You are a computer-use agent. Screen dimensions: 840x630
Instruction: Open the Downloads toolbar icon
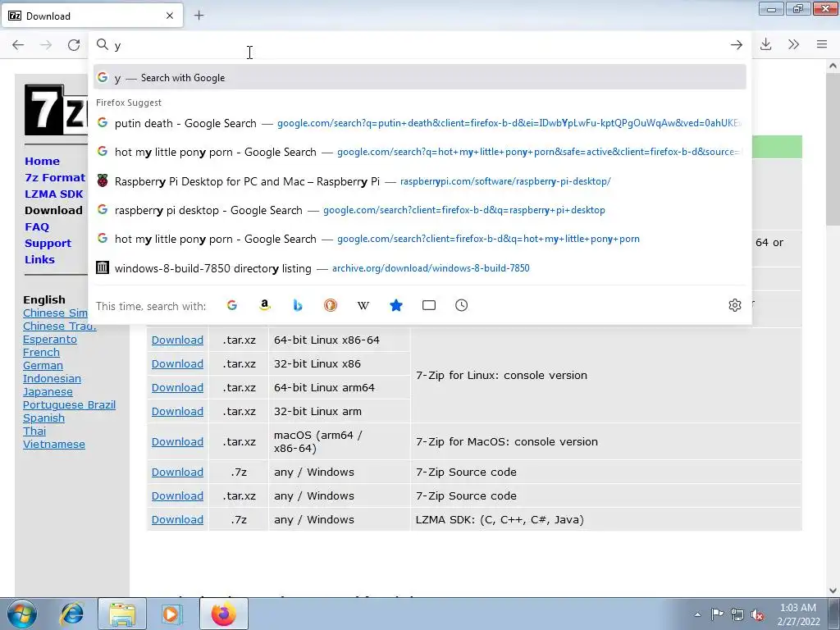tap(766, 44)
